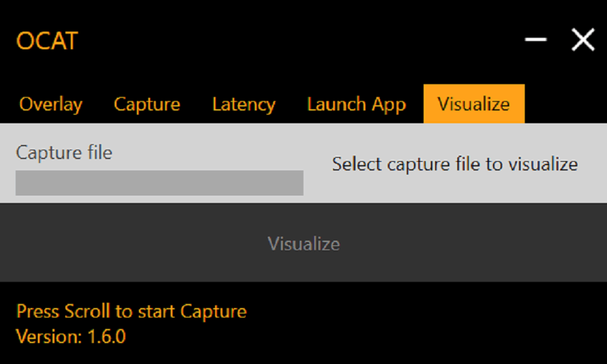This screenshot has height=364, width=607.
Task: Close the OCAT application
Action: pyautogui.click(x=583, y=40)
